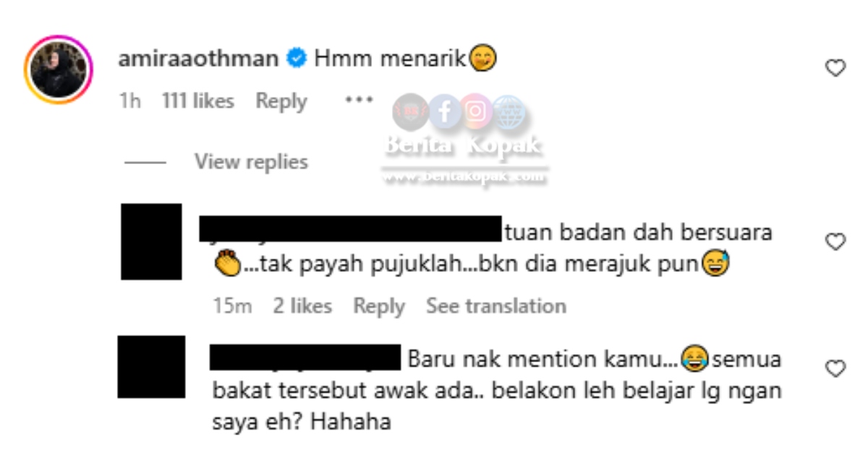Expand View replies under first comment

[250, 162]
